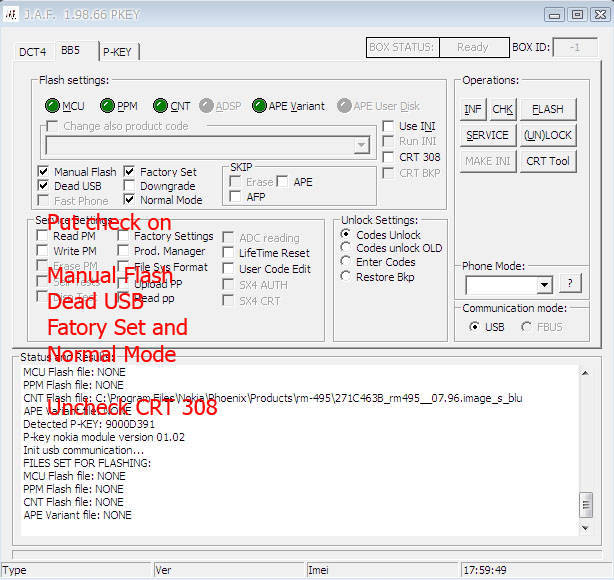The width and height of the screenshot is (614, 580).
Task: Click the status log scroll up arrow
Action: pyautogui.click(x=585, y=373)
